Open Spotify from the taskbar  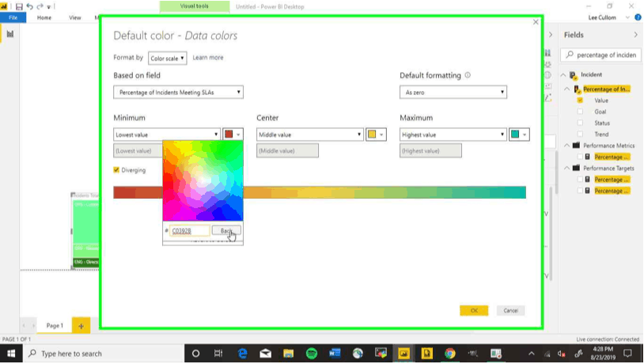click(312, 354)
